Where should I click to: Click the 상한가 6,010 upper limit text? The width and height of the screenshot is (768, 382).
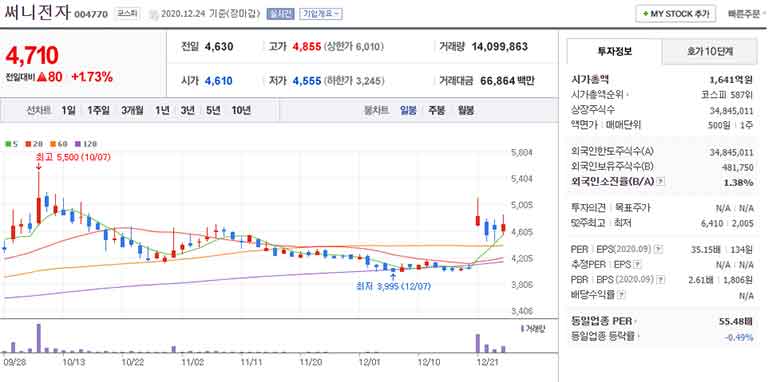(x=354, y=47)
